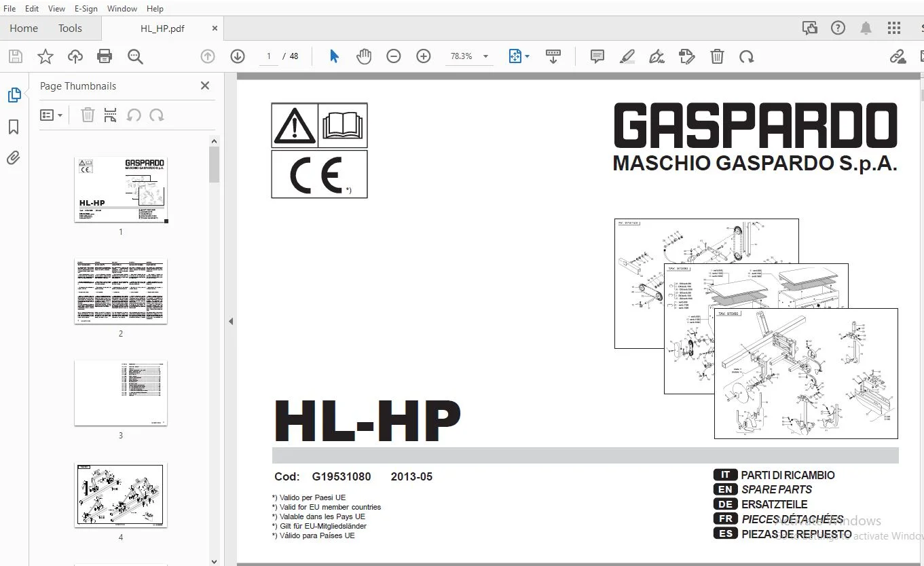Screen dimensions: 924x566
Task: Select the HL_HP.pdf document tab
Action: [x=163, y=29]
